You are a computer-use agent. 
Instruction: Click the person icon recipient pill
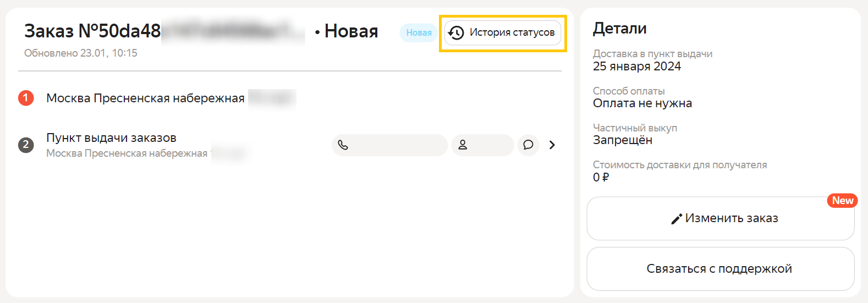[482, 145]
